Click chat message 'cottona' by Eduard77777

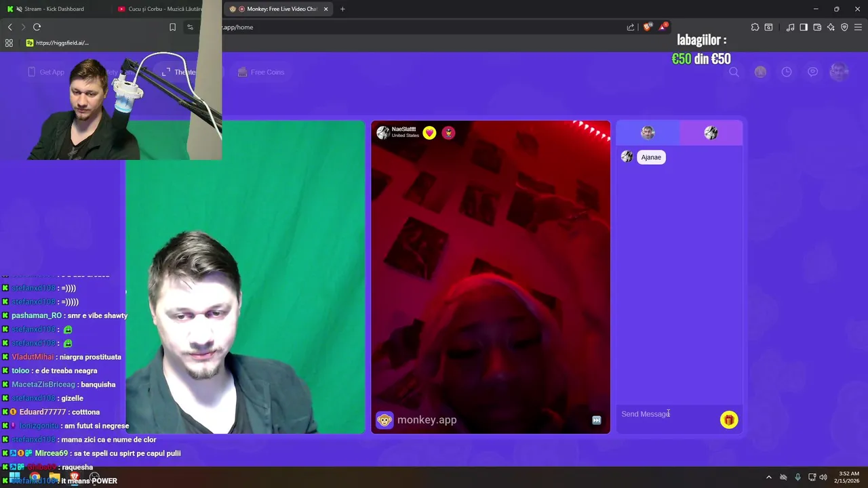coord(85,412)
